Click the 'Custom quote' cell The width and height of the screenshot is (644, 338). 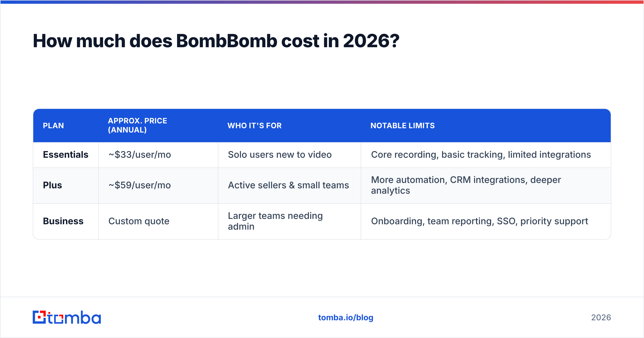click(158, 221)
